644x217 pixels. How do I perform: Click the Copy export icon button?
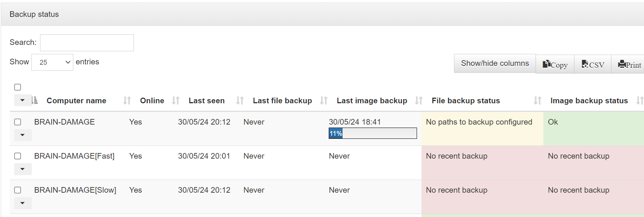coord(555,64)
